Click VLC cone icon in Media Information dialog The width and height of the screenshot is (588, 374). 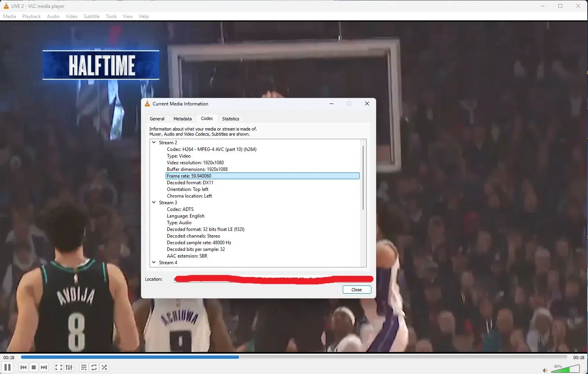pos(147,103)
